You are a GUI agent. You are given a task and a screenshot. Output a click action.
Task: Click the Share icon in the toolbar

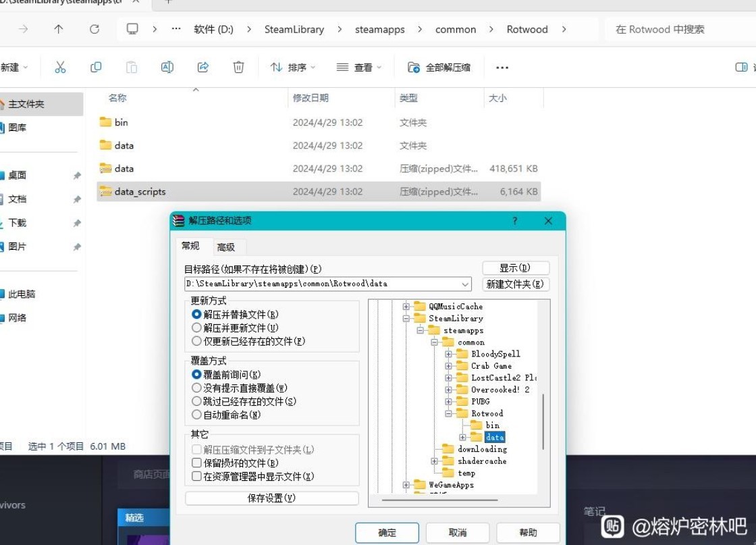202,67
